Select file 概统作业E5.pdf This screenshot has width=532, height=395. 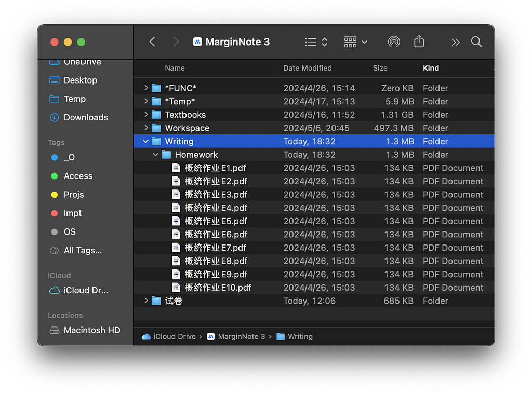(x=216, y=221)
